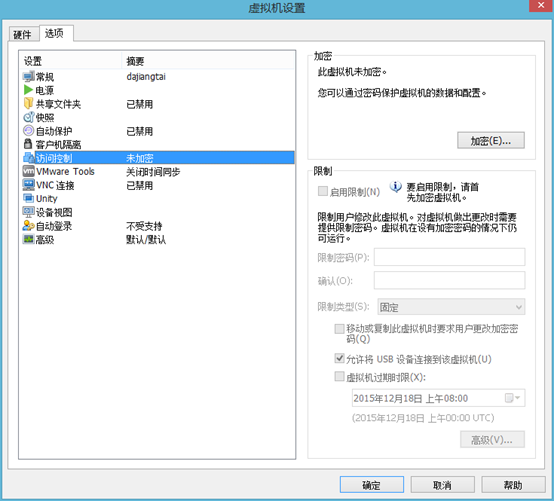Image resolution: width=554 pixels, height=501 pixels.
Task: Click the VMware Tools vm icon
Action: coord(28,171)
